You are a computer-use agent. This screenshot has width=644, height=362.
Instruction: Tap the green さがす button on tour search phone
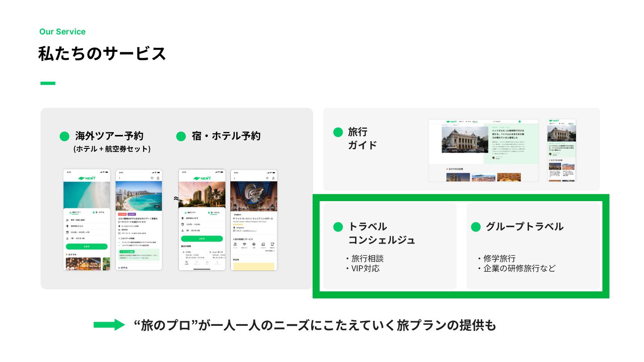coord(87,247)
